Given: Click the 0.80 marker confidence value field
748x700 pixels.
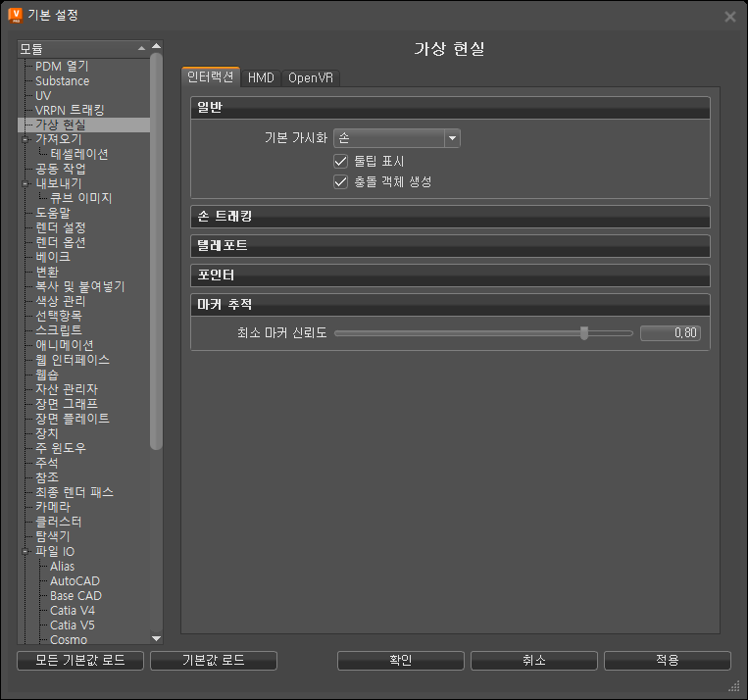Looking at the screenshot, I should pos(671,333).
